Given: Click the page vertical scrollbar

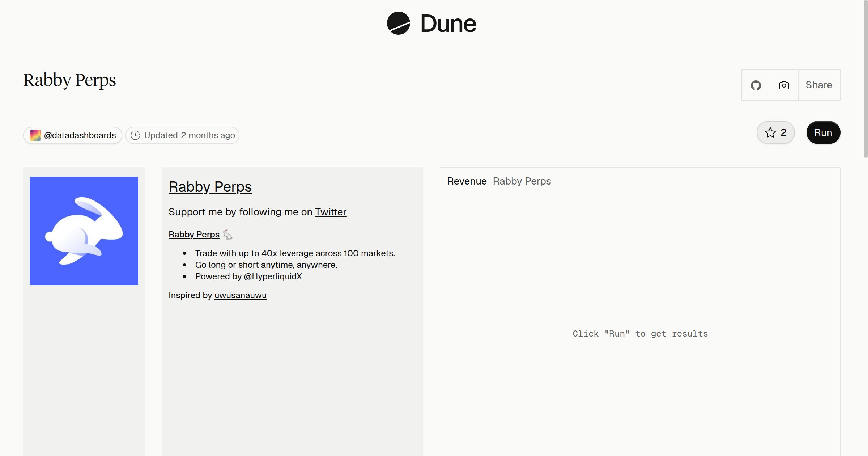Looking at the screenshot, I should (x=865, y=79).
